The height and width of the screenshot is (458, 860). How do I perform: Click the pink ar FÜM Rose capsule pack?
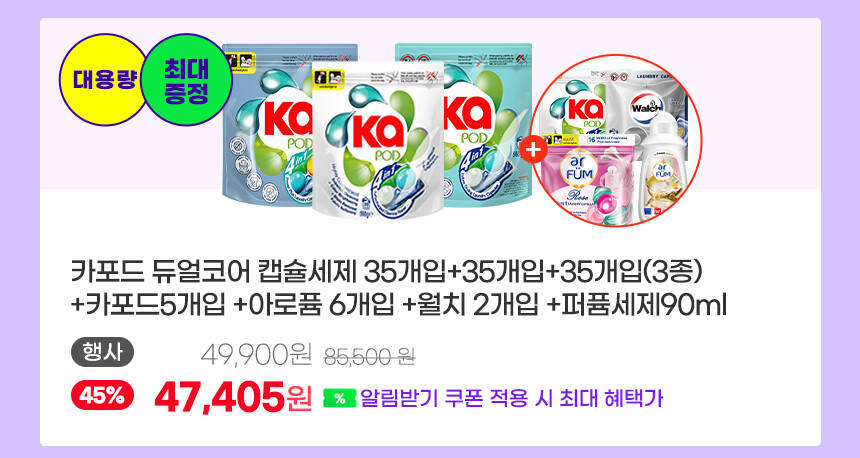(x=586, y=178)
